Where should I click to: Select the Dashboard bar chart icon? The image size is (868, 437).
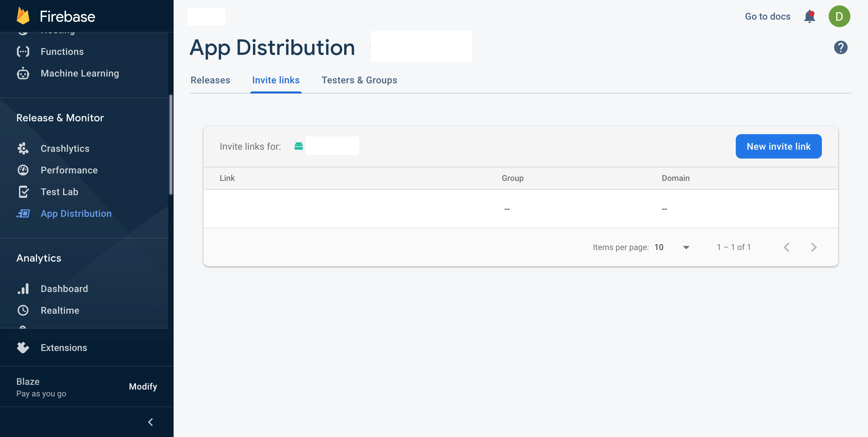(x=23, y=289)
